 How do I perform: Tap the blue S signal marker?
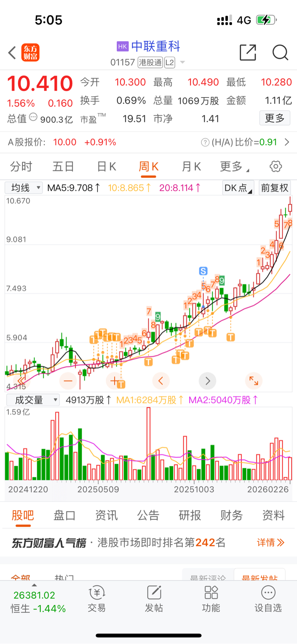(x=203, y=271)
